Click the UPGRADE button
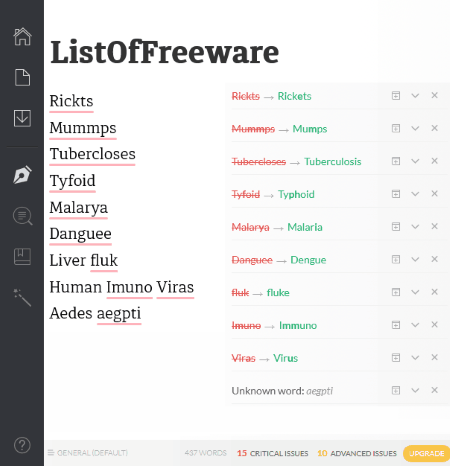Viewport: 450px width, 466px height. coord(426,453)
